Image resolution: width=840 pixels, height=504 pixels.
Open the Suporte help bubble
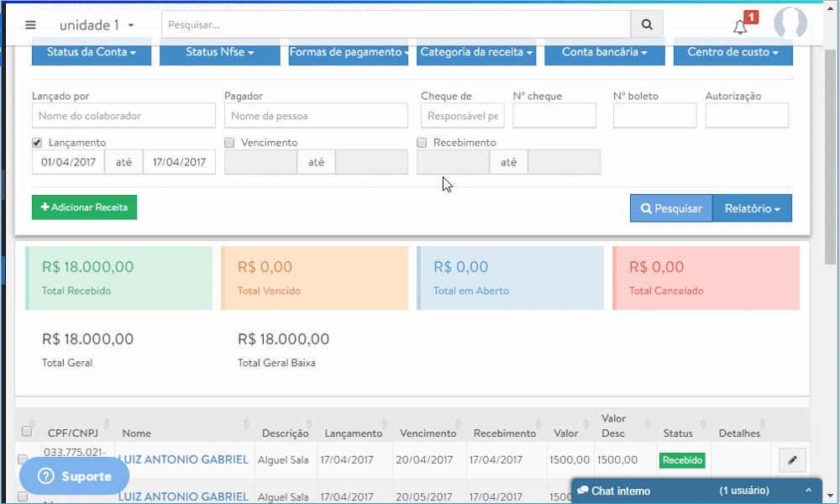click(74, 476)
